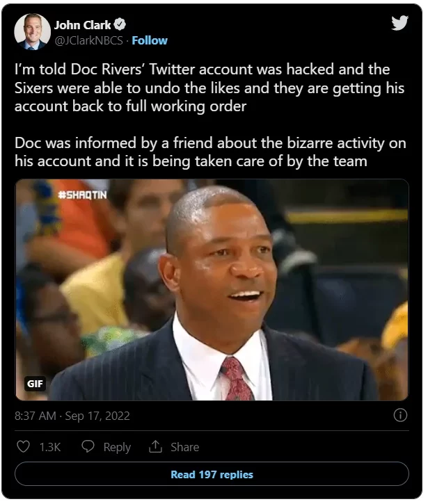
Task: Play the embedded Doc Rivers GIF
Action: 212,290
